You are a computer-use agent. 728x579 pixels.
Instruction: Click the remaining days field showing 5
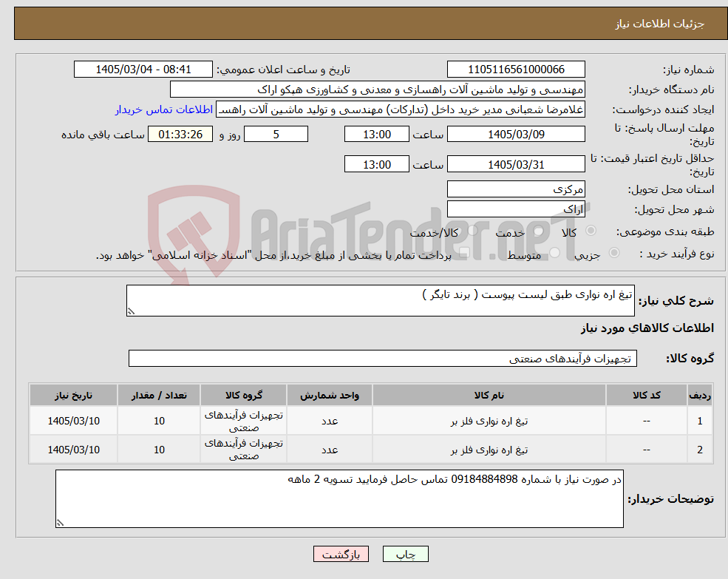[276, 135]
